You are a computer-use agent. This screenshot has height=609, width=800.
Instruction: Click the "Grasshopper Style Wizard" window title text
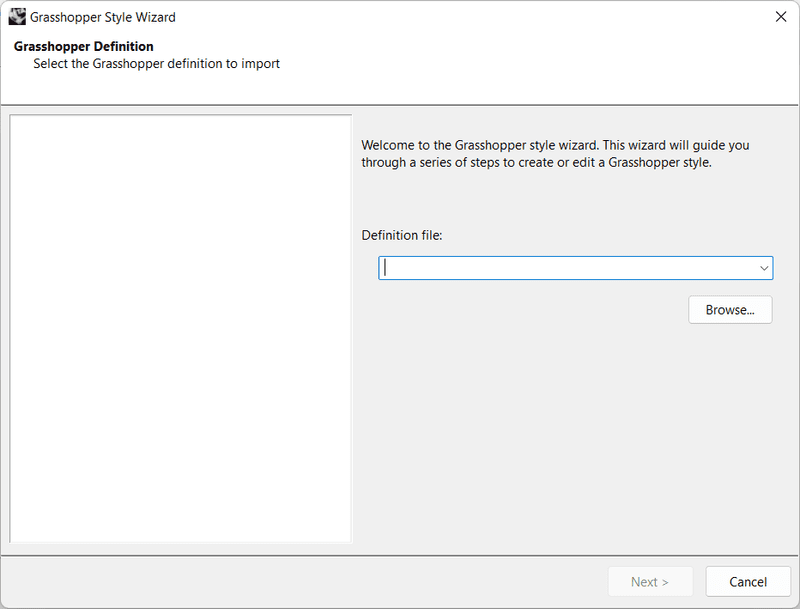(103, 17)
